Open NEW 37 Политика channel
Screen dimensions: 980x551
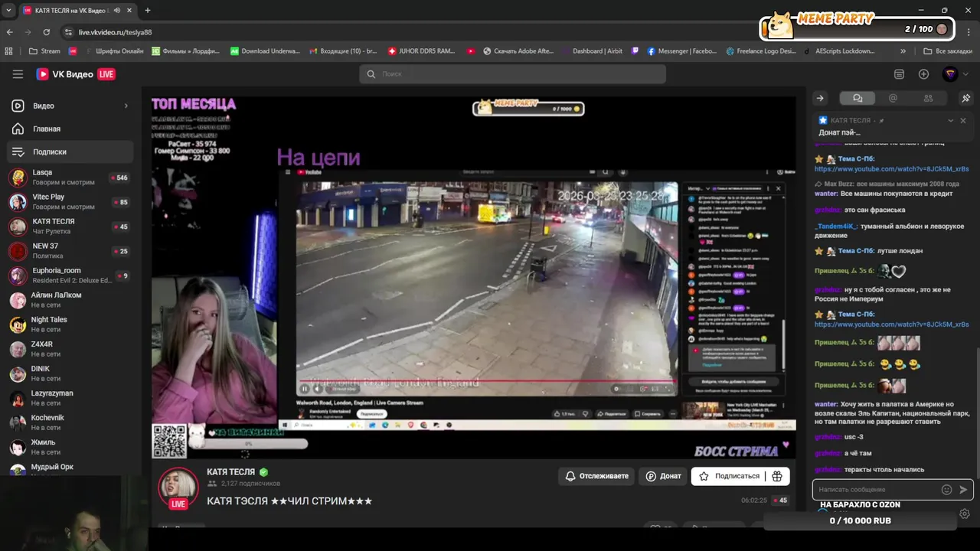tap(70, 251)
